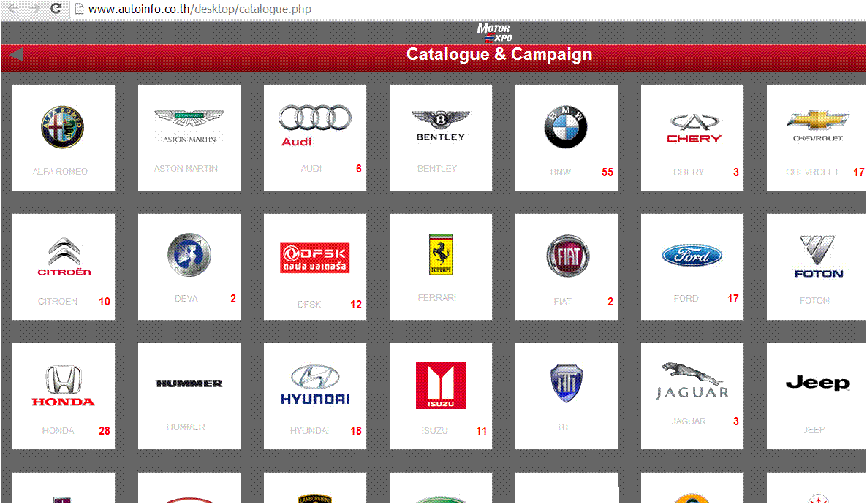Click the ISUZU brand name
Viewport: 867px width, 504px height.
pyautogui.click(x=435, y=431)
